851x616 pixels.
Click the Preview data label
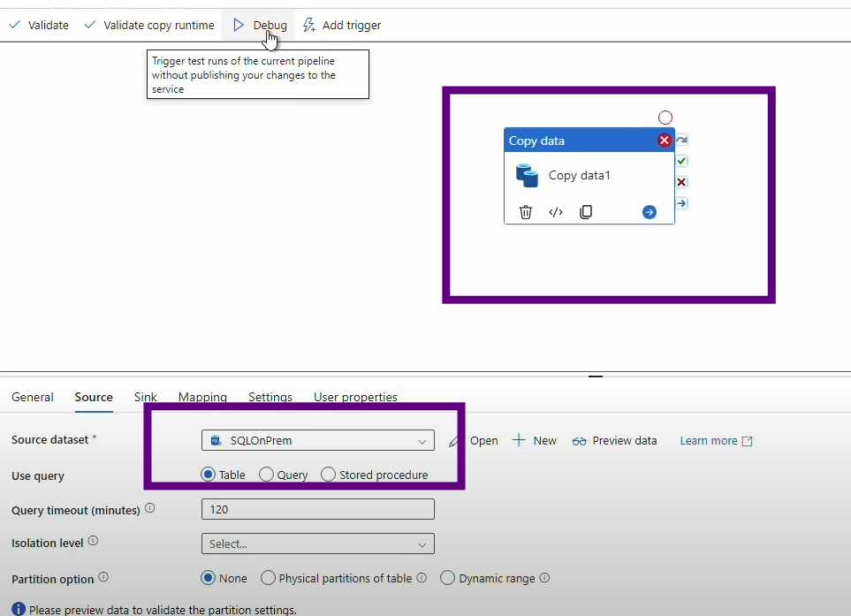(x=625, y=441)
